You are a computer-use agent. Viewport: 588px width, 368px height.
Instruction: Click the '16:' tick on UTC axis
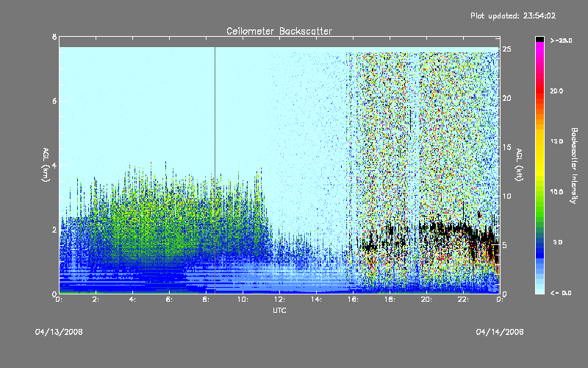click(x=353, y=300)
